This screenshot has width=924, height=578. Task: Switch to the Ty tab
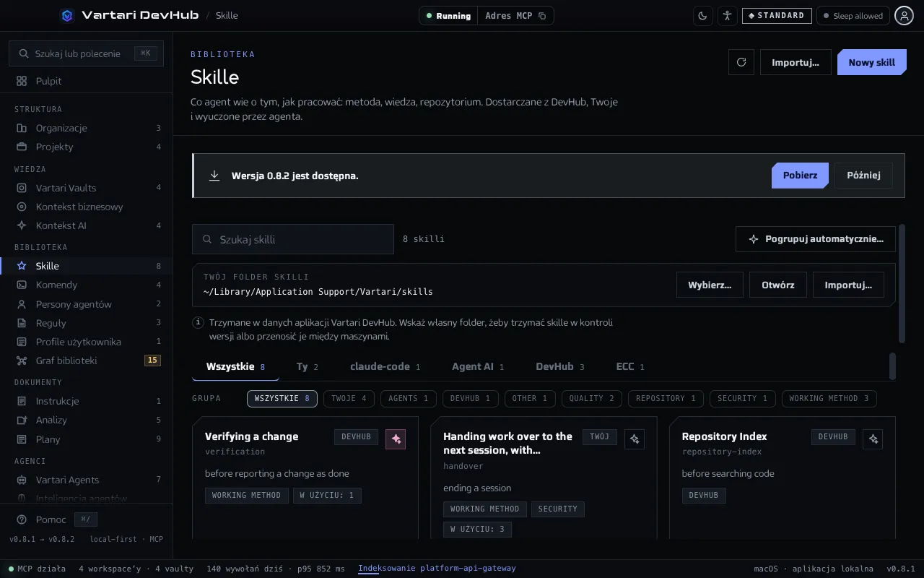(x=308, y=367)
